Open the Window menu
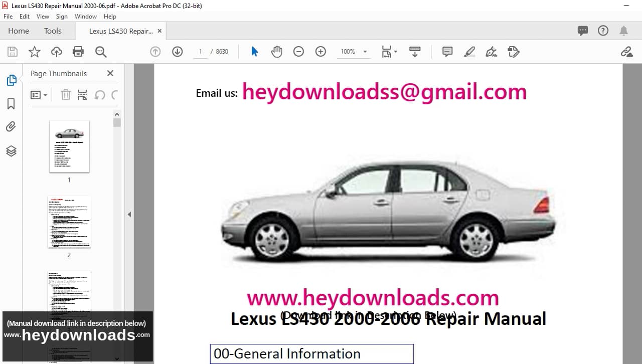The image size is (642, 364). [86, 17]
